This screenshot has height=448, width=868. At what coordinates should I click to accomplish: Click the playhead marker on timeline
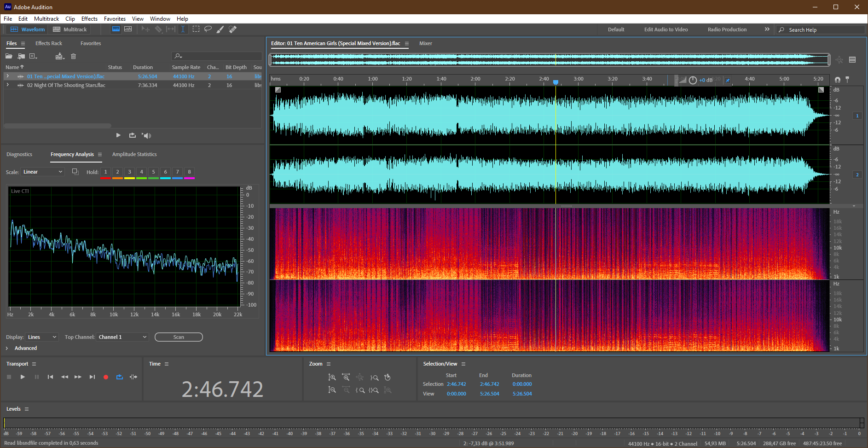[x=556, y=82]
